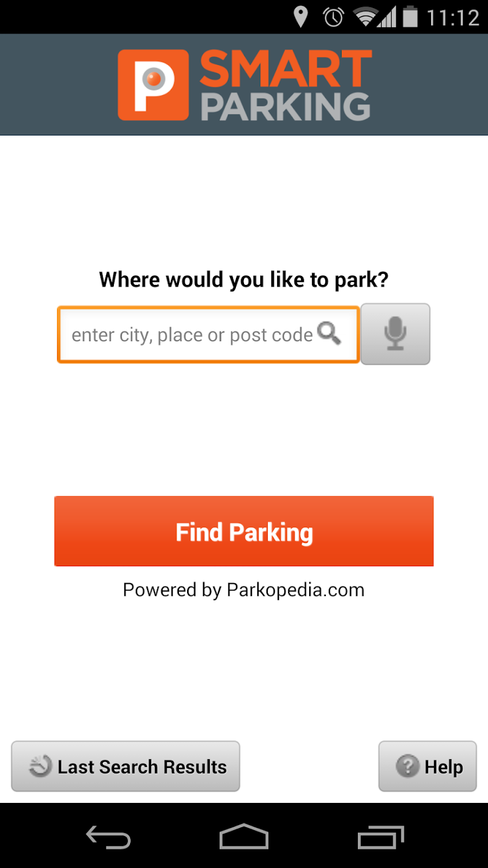
Task: Open the Powered by Parkopedia.com text
Action: [243, 590]
